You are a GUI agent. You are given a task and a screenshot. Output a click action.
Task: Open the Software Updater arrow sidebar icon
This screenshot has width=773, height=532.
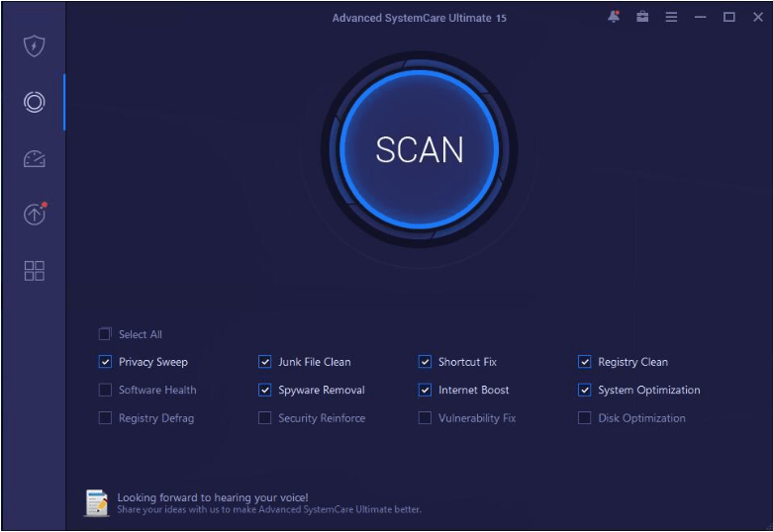pos(35,215)
